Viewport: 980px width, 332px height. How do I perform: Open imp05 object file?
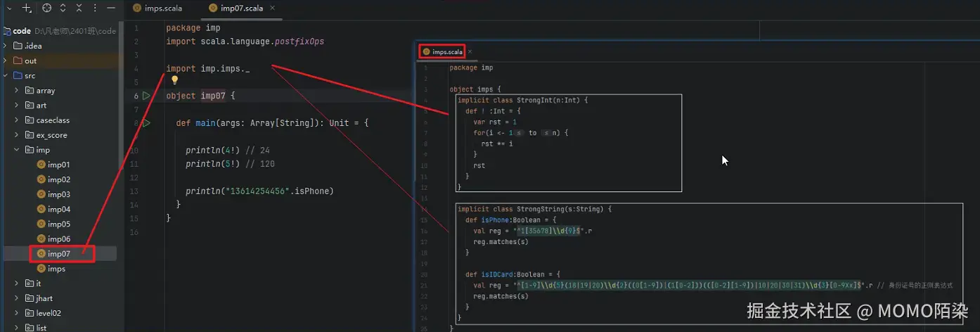[58, 224]
